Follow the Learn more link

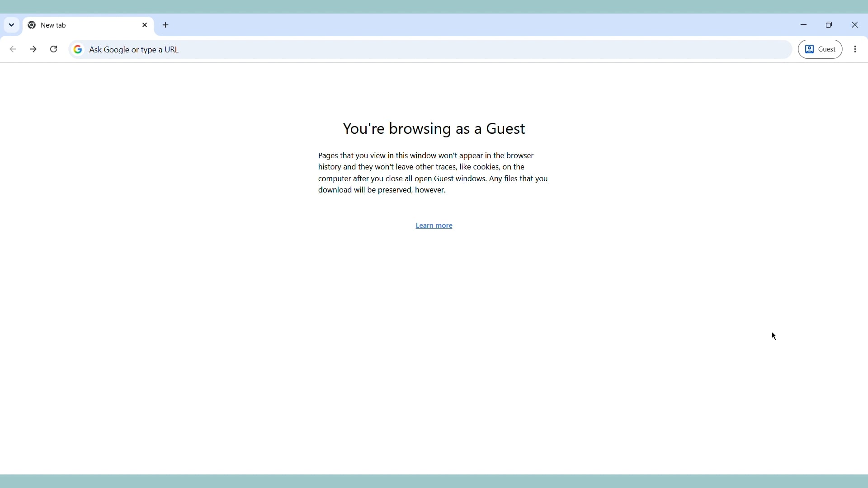coord(434,226)
